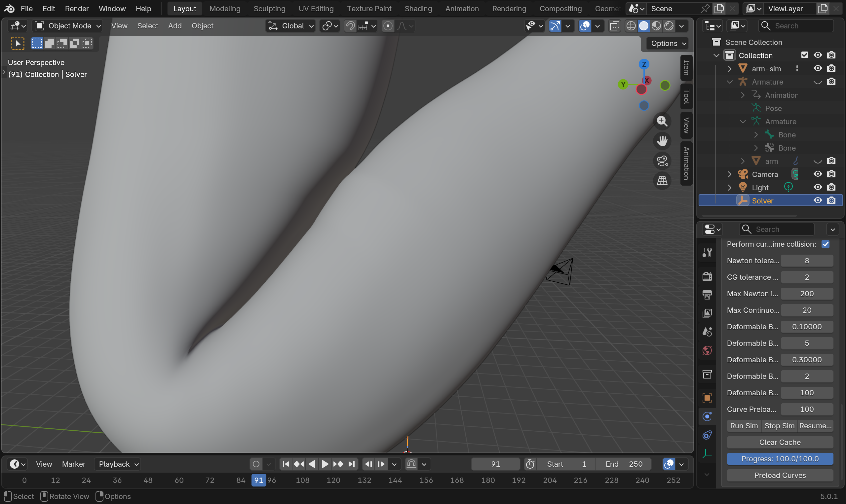Jump to the last frame in timeline
The width and height of the screenshot is (846, 504).
click(352, 464)
